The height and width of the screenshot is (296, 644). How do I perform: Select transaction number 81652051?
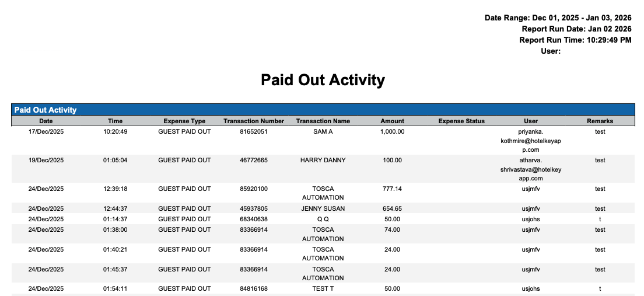(254, 131)
